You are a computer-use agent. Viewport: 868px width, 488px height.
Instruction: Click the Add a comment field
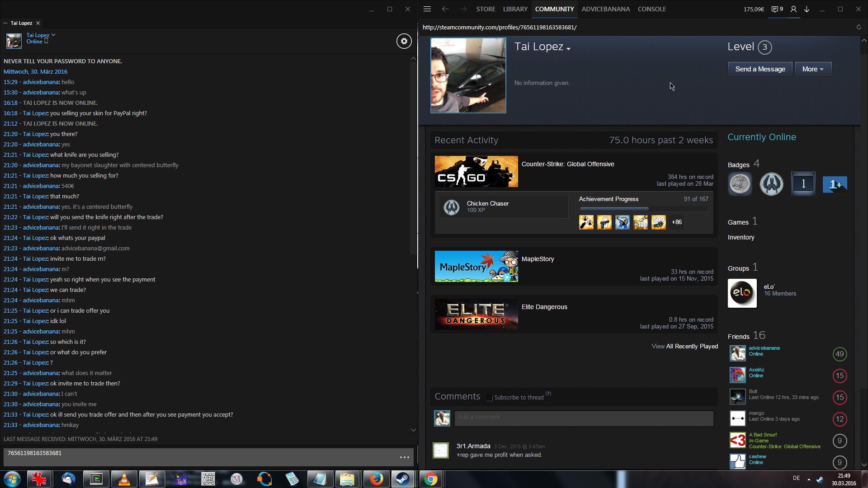tap(584, 418)
